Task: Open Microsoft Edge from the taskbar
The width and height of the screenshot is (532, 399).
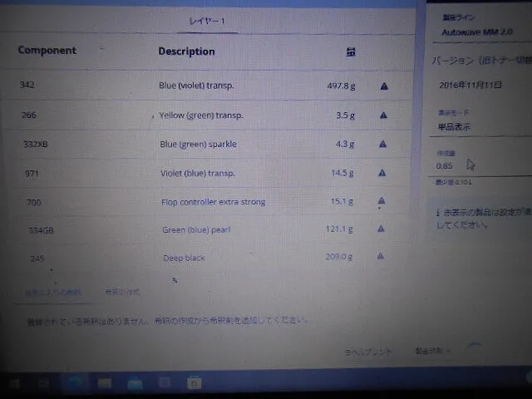Action: 76,382
